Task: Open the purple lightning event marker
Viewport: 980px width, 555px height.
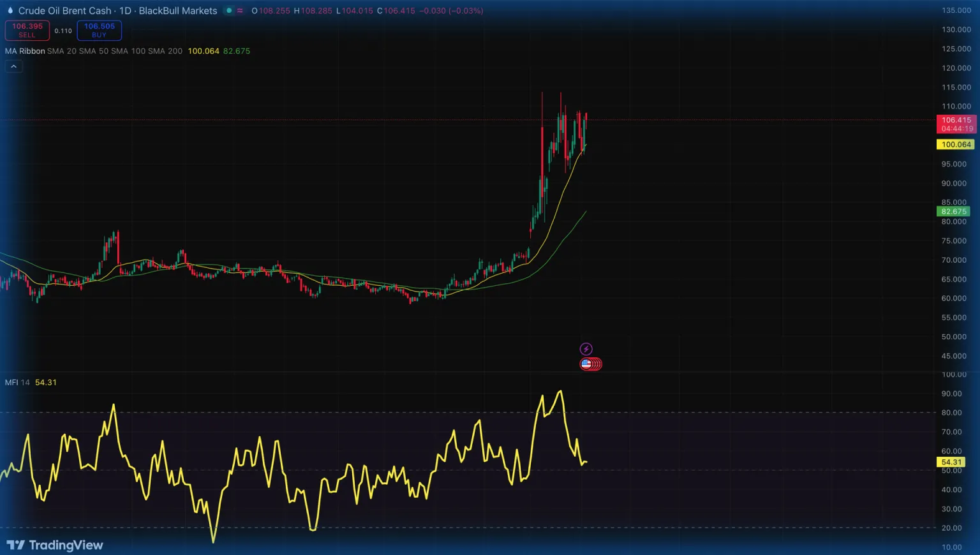Action: click(586, 349)
